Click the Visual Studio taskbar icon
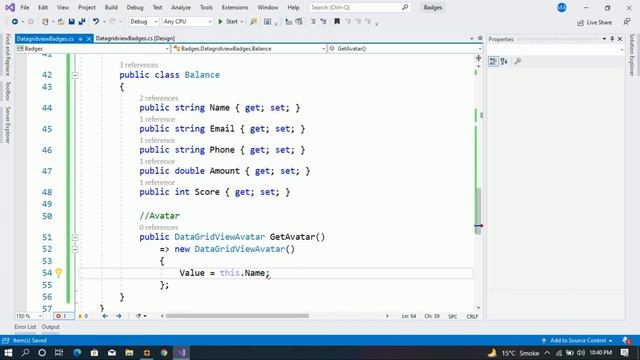 (x=182, y=353)
